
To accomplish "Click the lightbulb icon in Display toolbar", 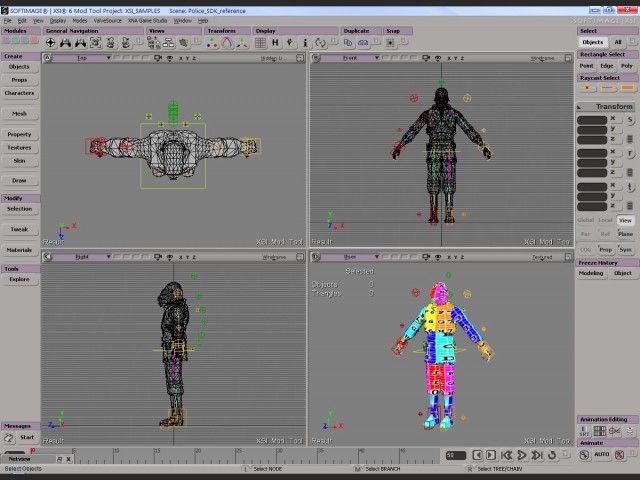I will coord(290,43).
